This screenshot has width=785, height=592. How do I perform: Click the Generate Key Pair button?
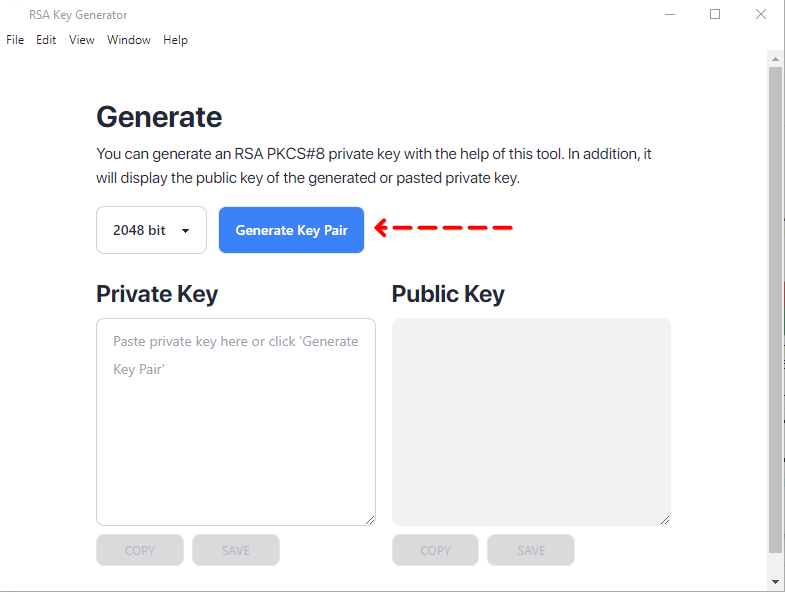tap(291, 230)
